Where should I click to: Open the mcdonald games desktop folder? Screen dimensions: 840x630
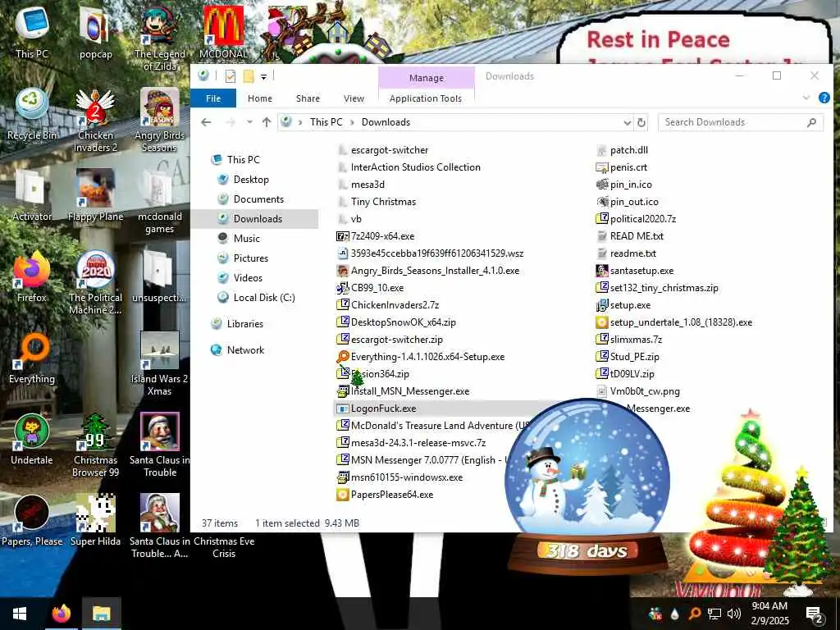point(160,203)
